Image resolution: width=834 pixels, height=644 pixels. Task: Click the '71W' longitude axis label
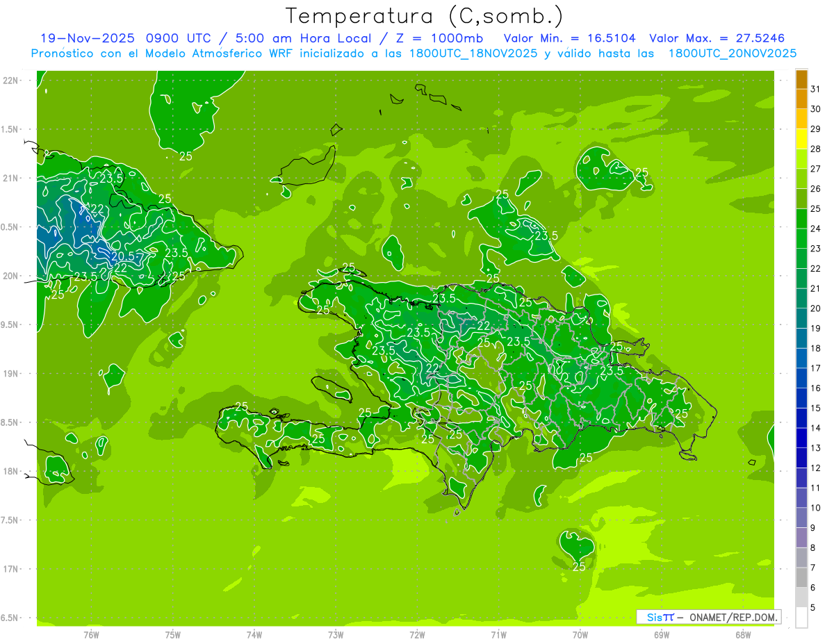[x=498, y=634]
